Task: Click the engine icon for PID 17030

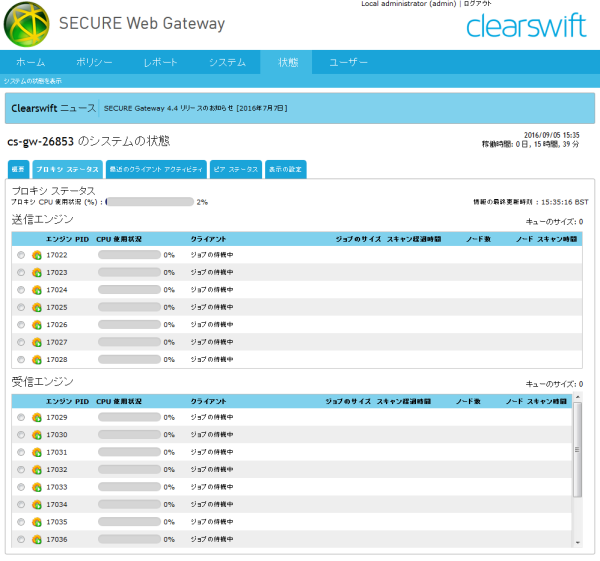Action: 37,435
